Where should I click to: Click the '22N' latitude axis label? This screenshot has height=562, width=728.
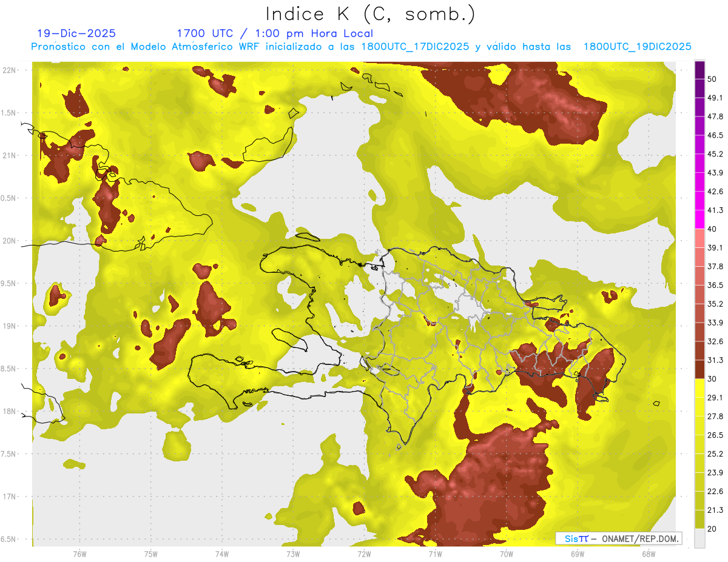pyautogui.click(x=10, y=70)
